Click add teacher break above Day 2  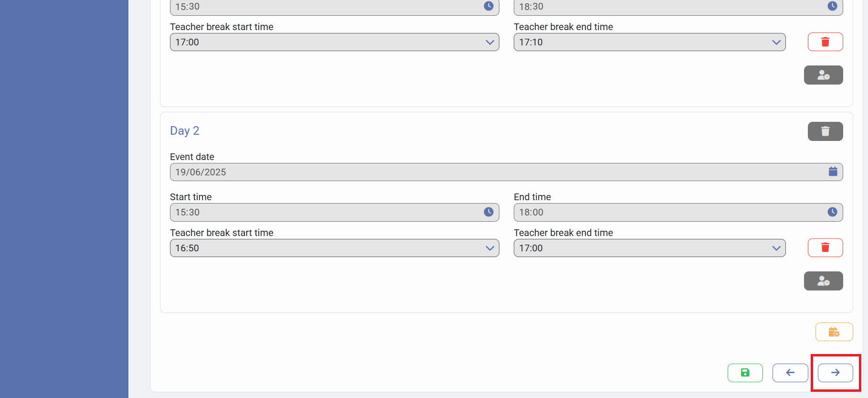click(x=823, y=75)
